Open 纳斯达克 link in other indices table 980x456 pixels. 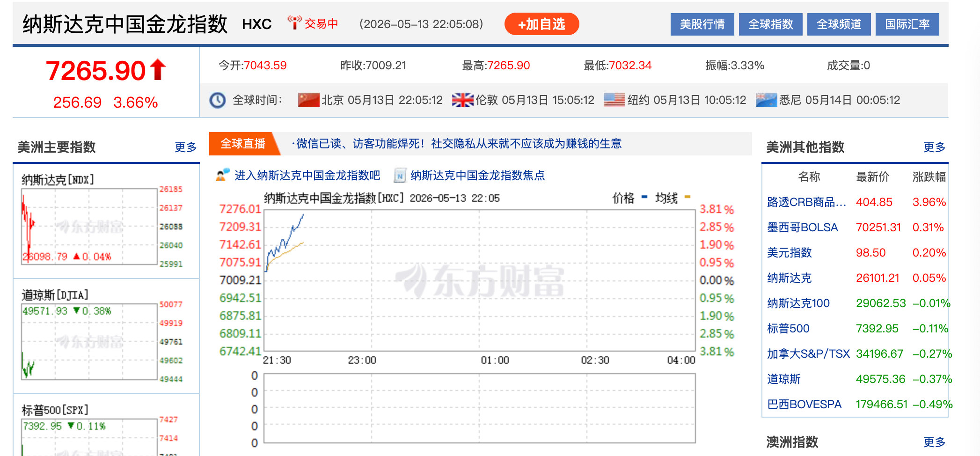pos(789,278)
